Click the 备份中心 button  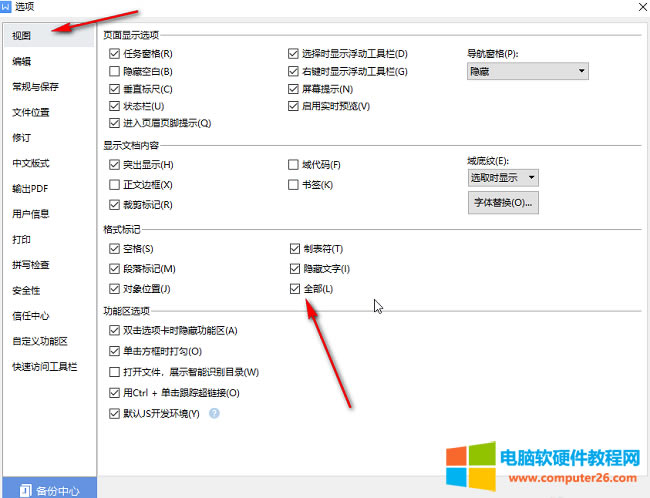(50, 488)
